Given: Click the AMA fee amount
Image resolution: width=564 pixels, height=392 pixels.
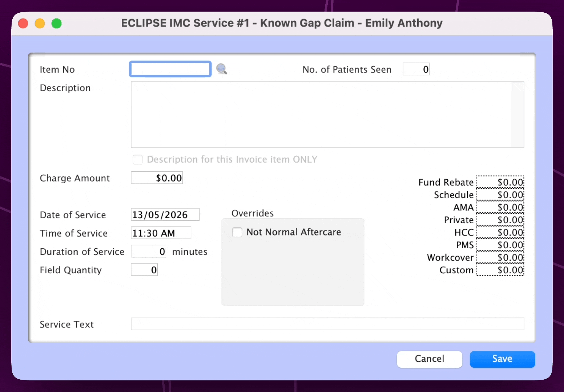Looking at the screenshot, I should click(500, 207).
